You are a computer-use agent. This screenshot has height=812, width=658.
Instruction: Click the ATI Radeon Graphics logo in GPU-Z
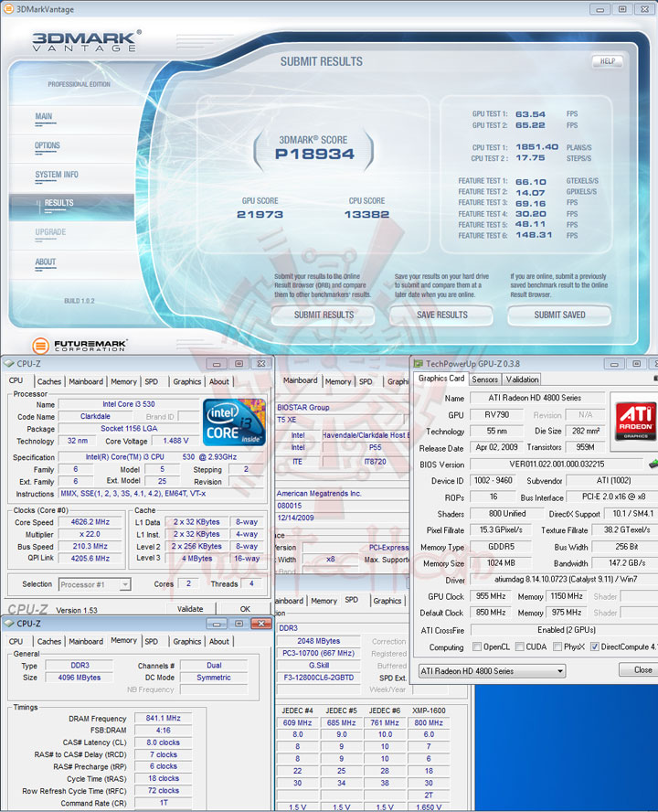pyautogui.click(x=635, y=421)
